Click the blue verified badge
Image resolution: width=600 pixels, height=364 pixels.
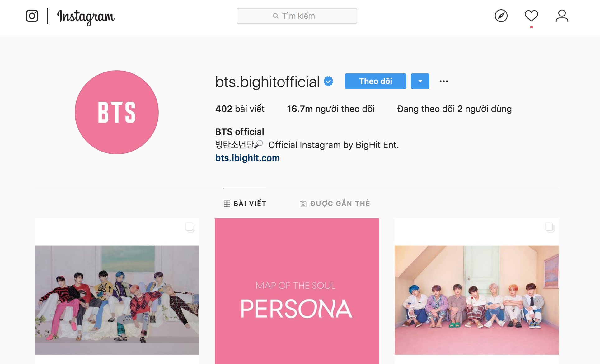pyautogui.click(x=328, y=81)
